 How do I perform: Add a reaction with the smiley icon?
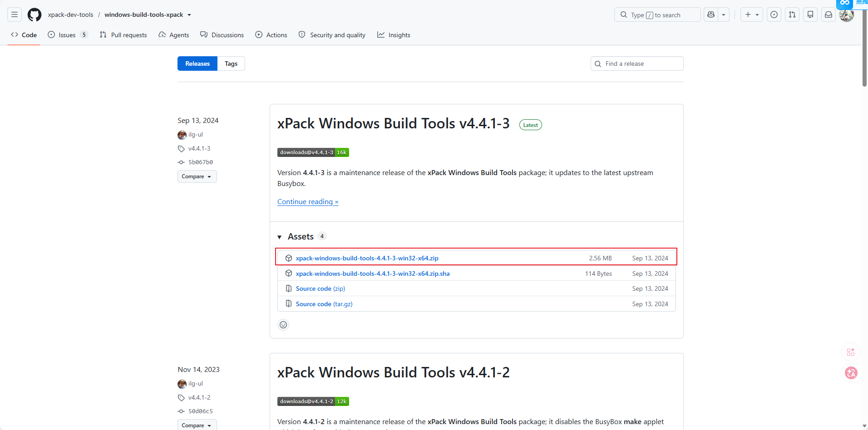pos(283,325)
